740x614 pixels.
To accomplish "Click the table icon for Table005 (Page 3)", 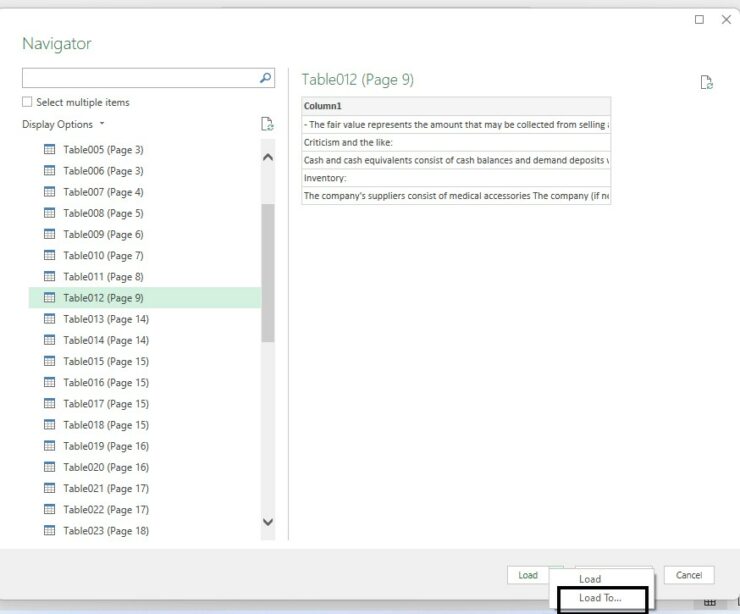I will [x=49, y=150].
